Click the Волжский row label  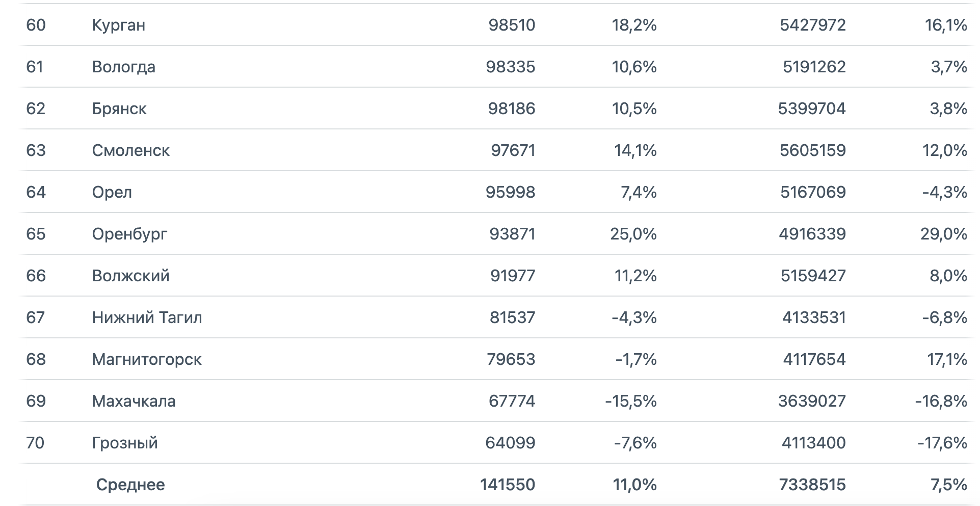130,276
